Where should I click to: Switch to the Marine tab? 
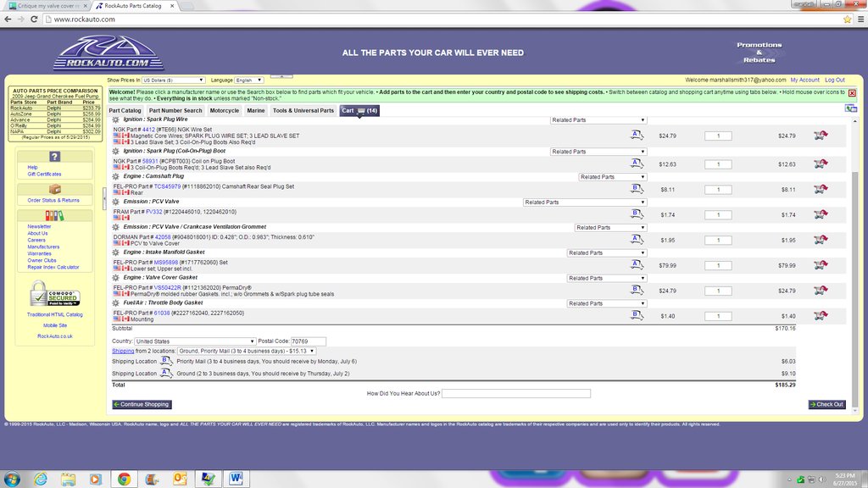tap(256, 111)
